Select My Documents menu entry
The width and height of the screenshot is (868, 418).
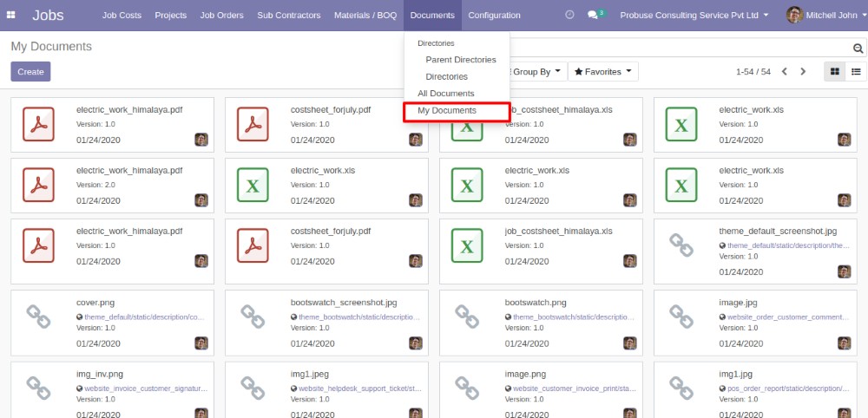[447, 111]
